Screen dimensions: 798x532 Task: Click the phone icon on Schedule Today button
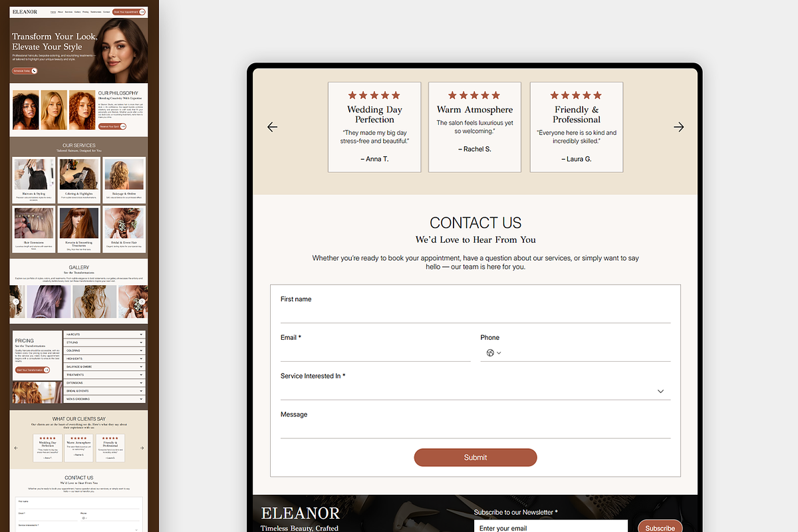(35, 70)
